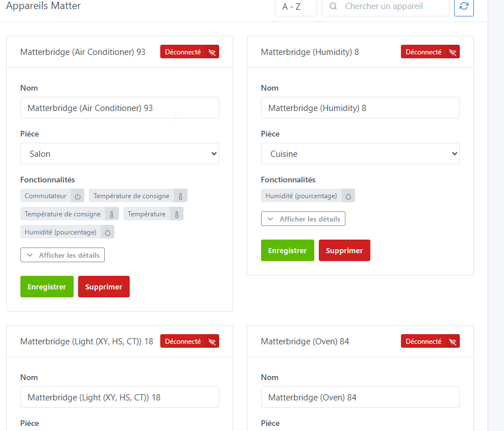Open the Cuisine room dropdown
Image resolution: width=504 pixels, height=431 pixels.
[x=360, y=153]
